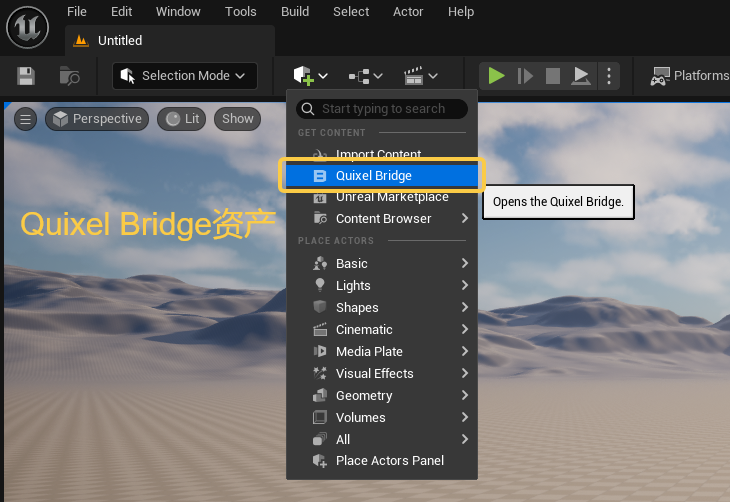Open the Show flags button
Image resolution: width=730 pixels, height=502 pixels.
tap(237, 119)
